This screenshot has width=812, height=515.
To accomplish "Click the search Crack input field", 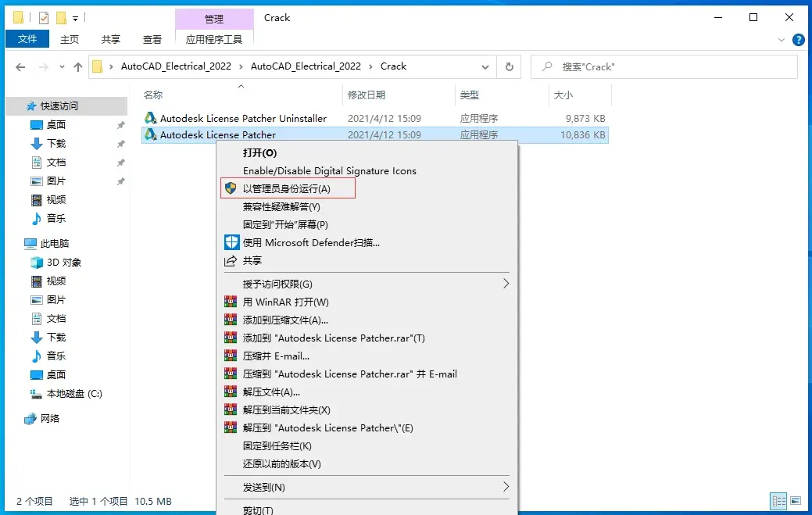I will (664, 66).
